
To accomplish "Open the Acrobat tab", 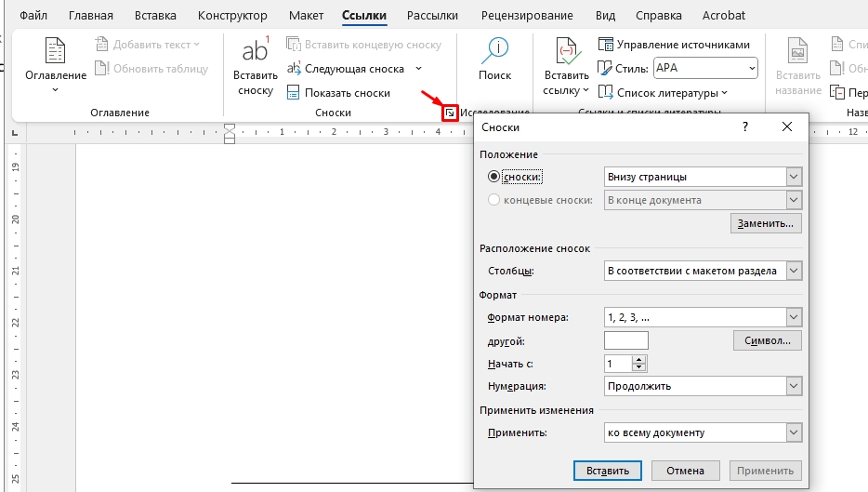I will point(724,16).
